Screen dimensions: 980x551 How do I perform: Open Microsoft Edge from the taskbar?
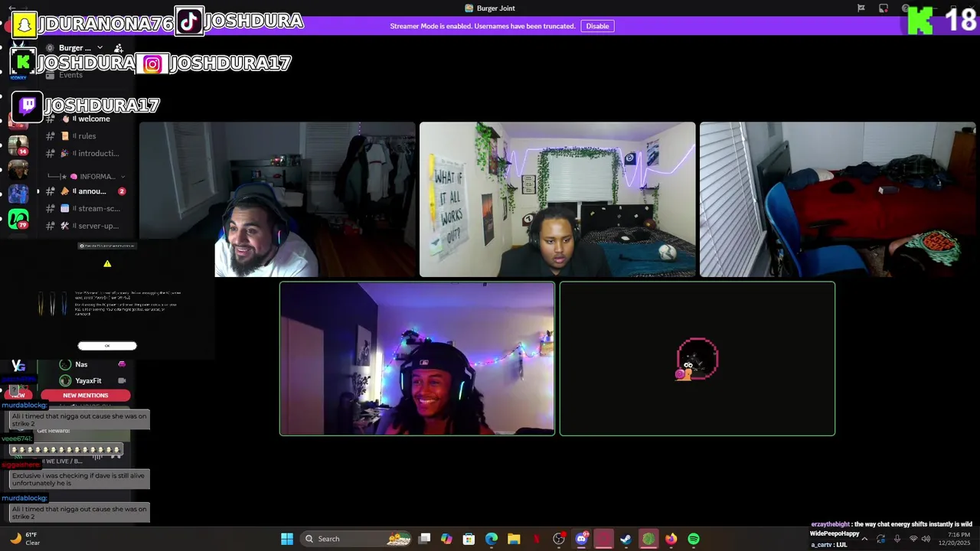[x=492, y=539]
